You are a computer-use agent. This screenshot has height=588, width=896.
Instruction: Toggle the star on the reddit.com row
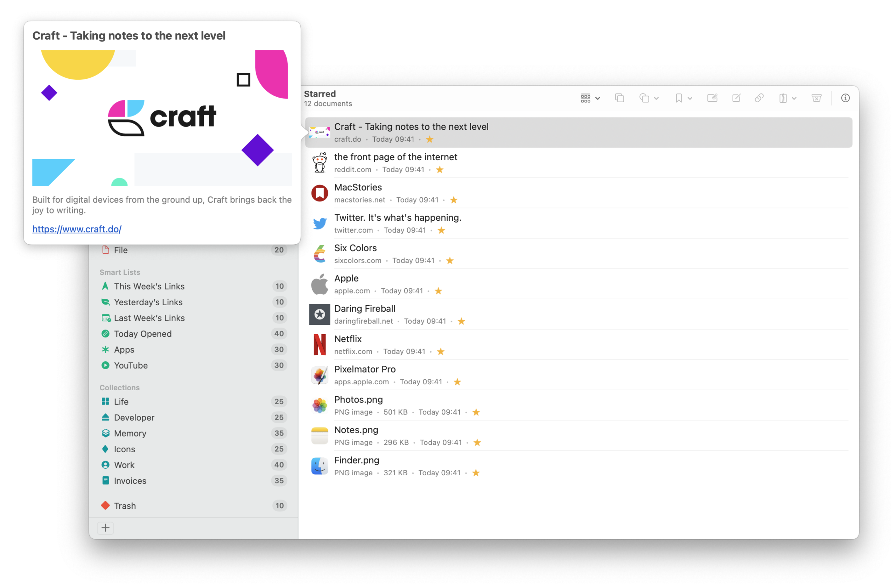(x=440, y=170)
